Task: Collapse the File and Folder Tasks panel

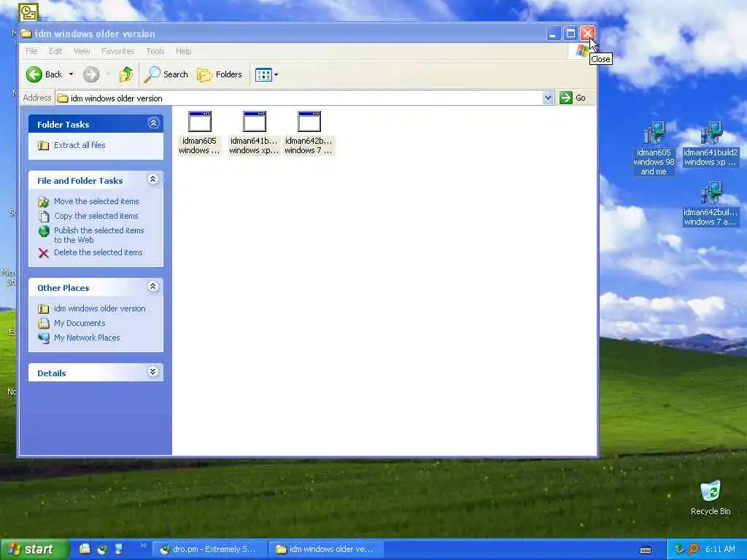Action: 153,179
